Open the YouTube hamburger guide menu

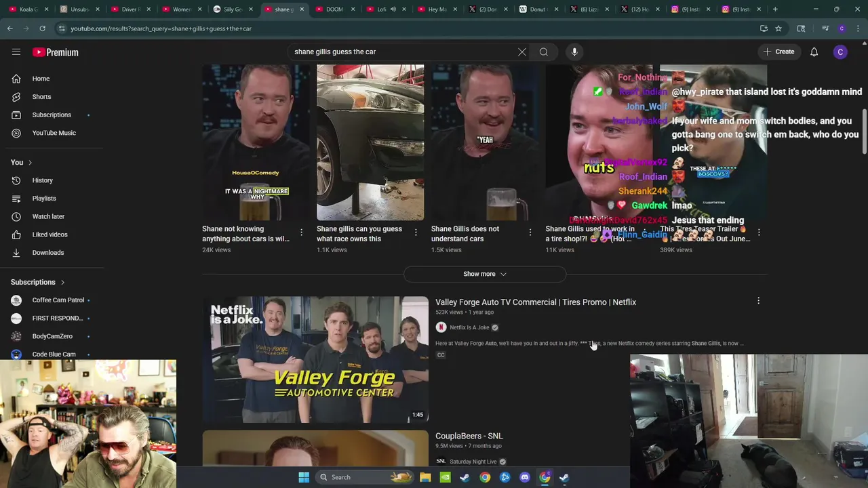(16, 52)
